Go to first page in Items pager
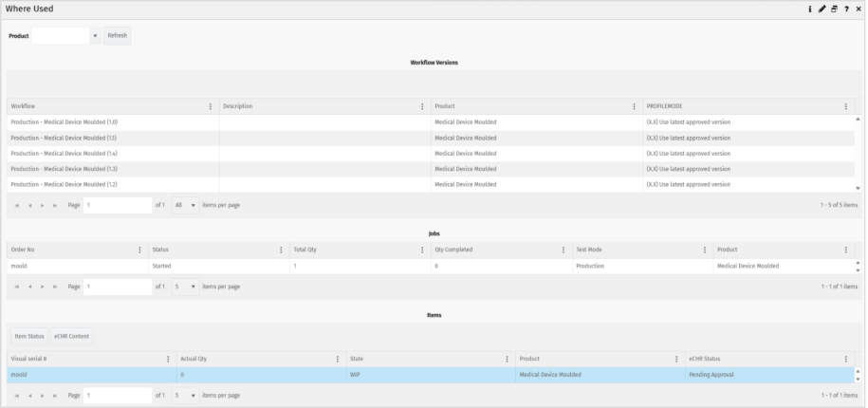The height and width of the screenshot is (408, 868). (17, 396)
